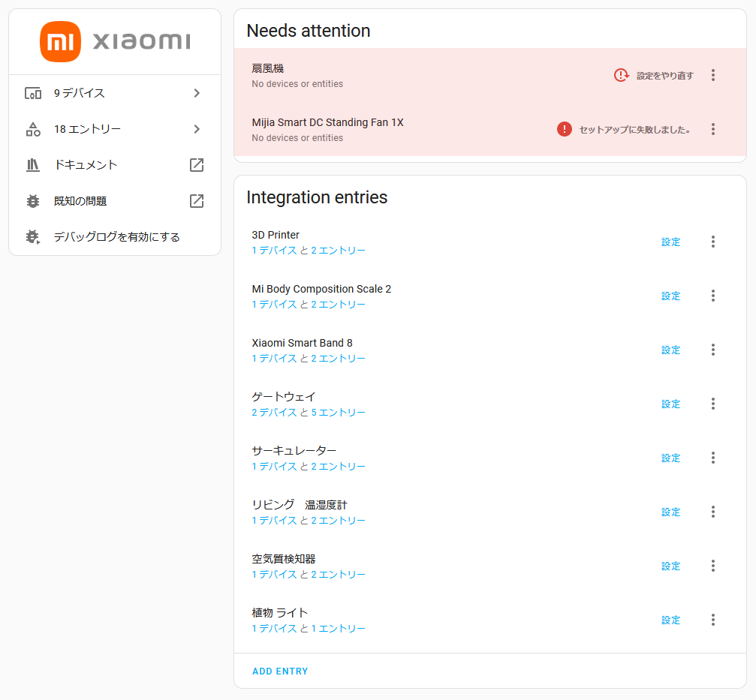The width and height of the screenshot is (756, 700).
Task: Select デバッグログを有効にする
Action: pos(115,237)
